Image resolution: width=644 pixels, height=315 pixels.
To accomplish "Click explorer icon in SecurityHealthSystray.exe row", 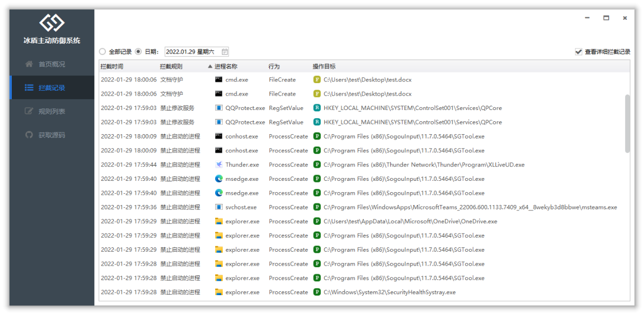I will tap(219, 292).
